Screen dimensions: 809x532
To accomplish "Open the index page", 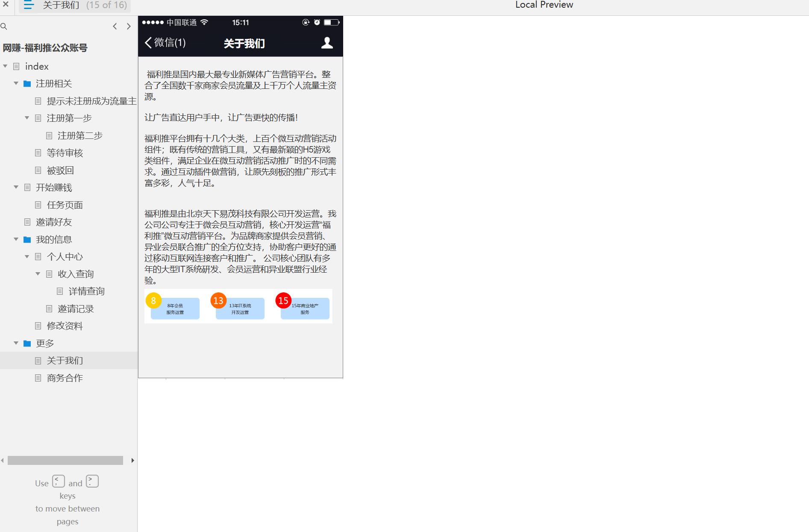I will coord(37,66).
